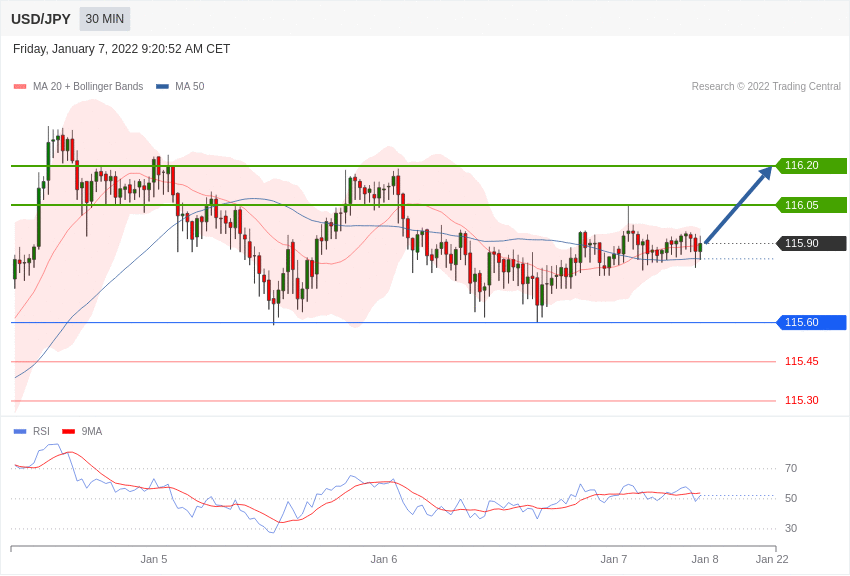Click the Jan 6 date axis label
The height and width of the screenshot is (576, 850).
pyautogui.click(x=384, y=559)
